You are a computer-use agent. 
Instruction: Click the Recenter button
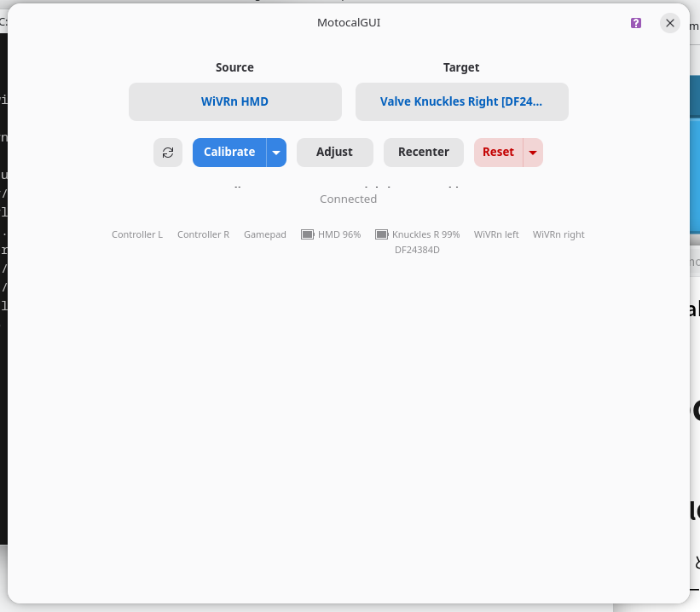[x=424, y=153]
